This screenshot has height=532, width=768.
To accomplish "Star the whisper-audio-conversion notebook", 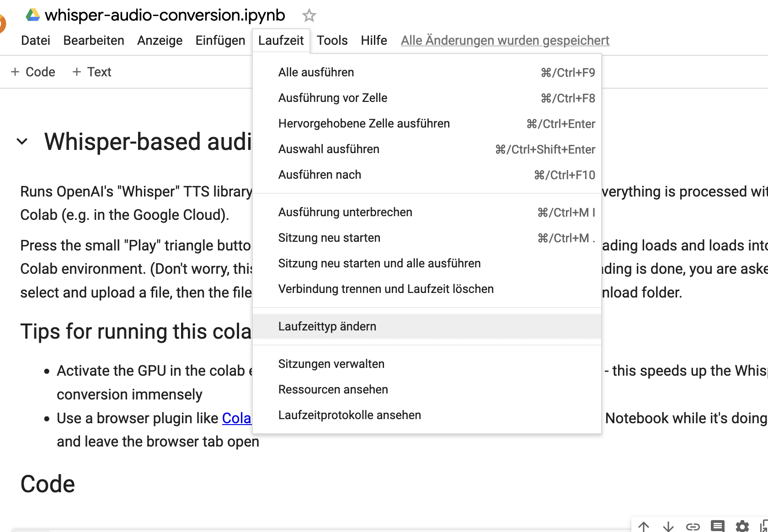I will pos(309,16).
